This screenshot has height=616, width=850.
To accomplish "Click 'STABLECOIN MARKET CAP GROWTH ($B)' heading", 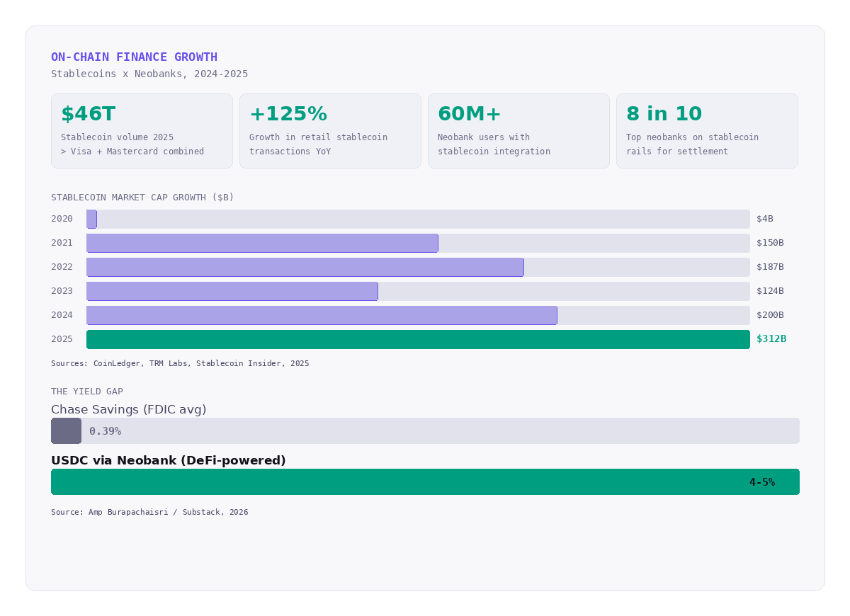I will (142, 198).
